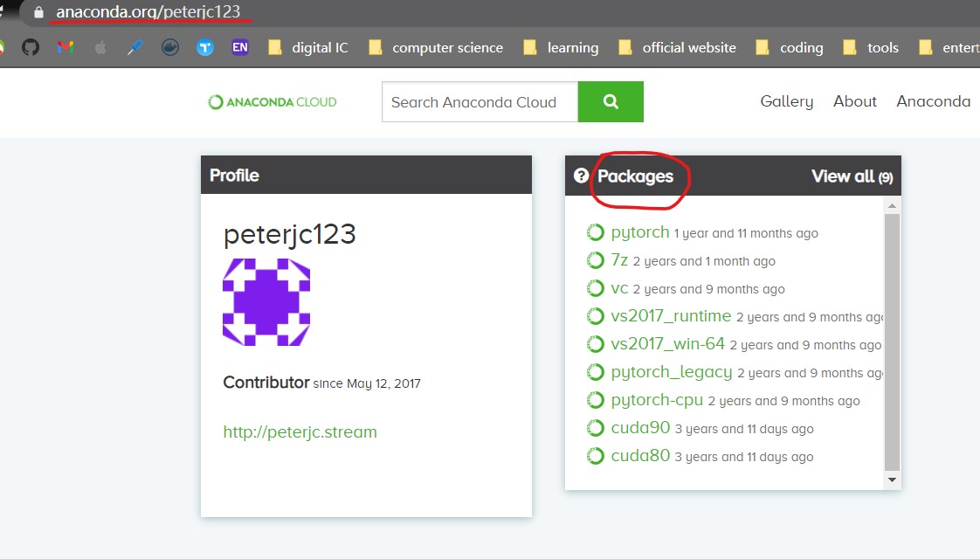
Task: Open the cuda80 package link
Action: click(x=640, y=456)
